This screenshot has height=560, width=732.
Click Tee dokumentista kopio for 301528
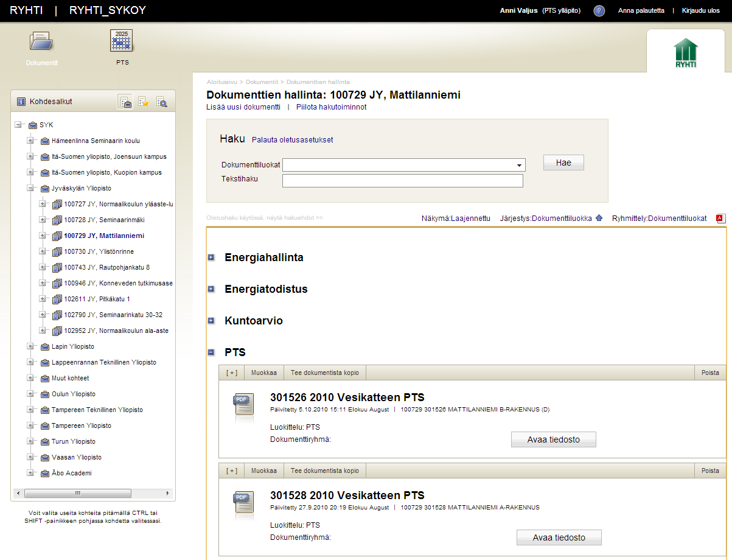tap(325, 471)
